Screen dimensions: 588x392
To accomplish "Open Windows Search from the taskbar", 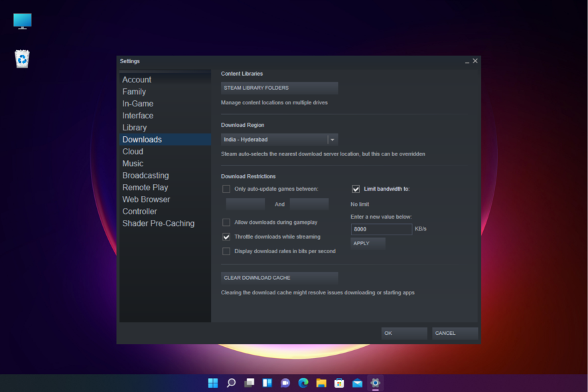I will point(231,383).
